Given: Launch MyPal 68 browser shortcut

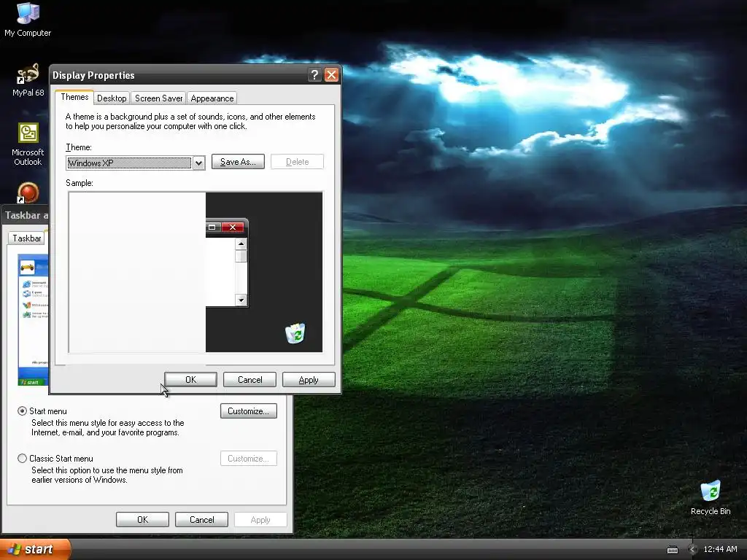Looking at the screenshot, I should point(28,80).
